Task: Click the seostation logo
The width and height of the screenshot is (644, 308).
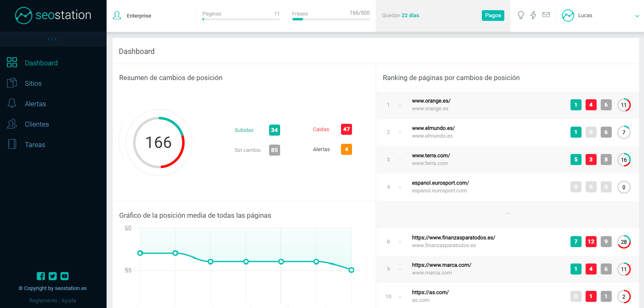Action: coord(53,16)
